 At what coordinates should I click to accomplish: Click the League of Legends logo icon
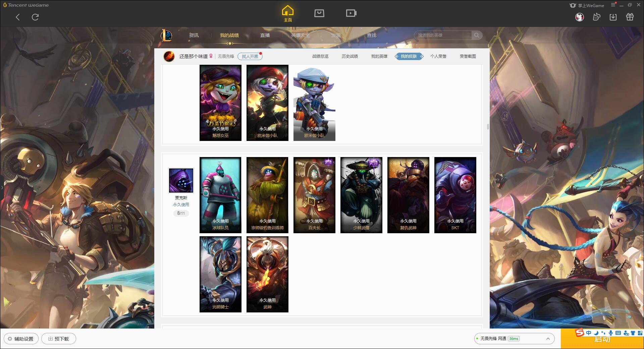(166, 35)
